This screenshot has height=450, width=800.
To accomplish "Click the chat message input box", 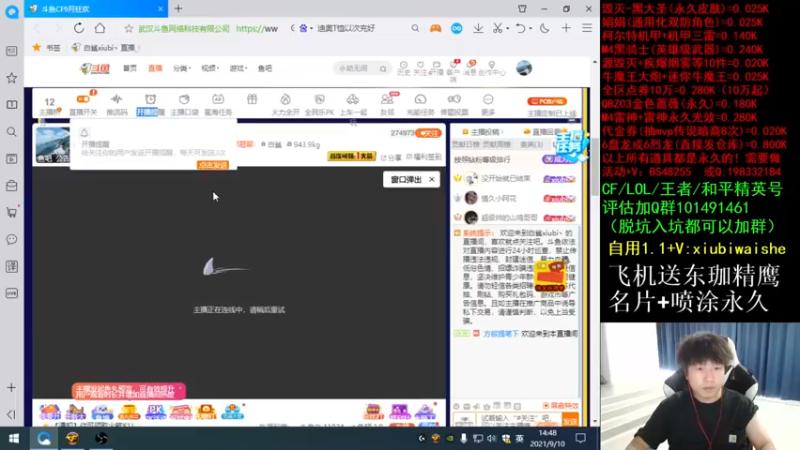I will coord(519,419).
